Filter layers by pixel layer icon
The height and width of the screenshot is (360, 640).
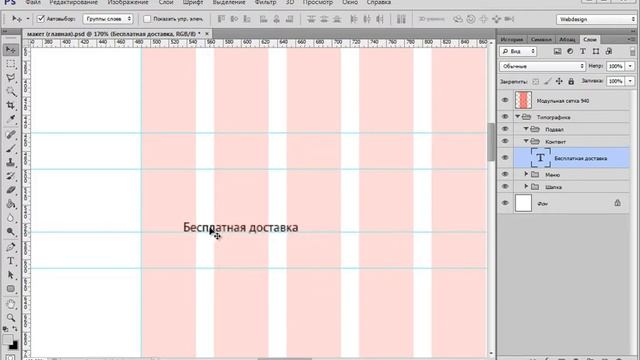[x=557, y=51]
